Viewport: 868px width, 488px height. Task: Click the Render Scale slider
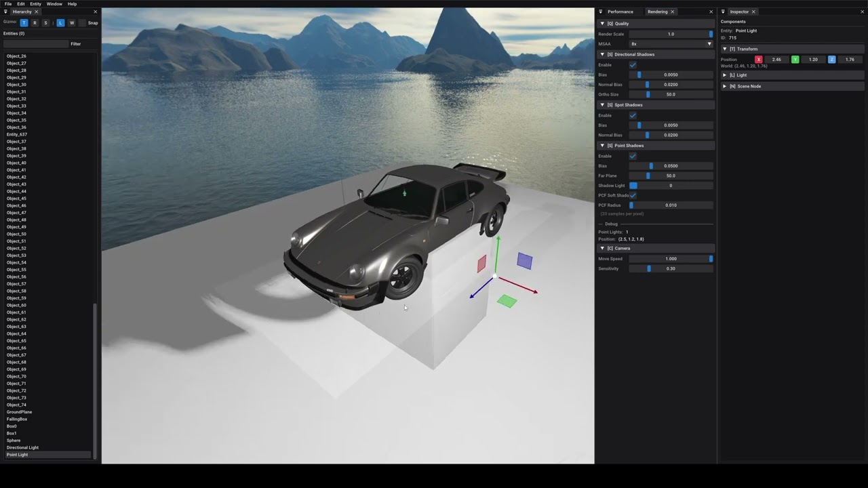[671, 34]
